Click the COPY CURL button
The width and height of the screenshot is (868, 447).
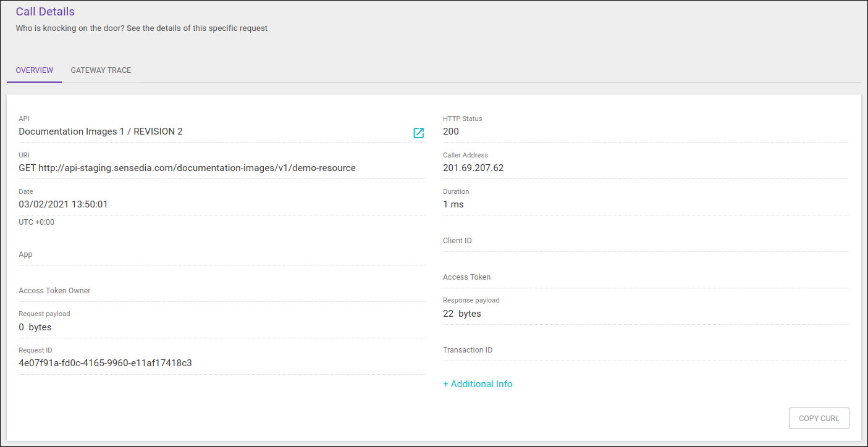pyautogui.click(x=819, y=418)
